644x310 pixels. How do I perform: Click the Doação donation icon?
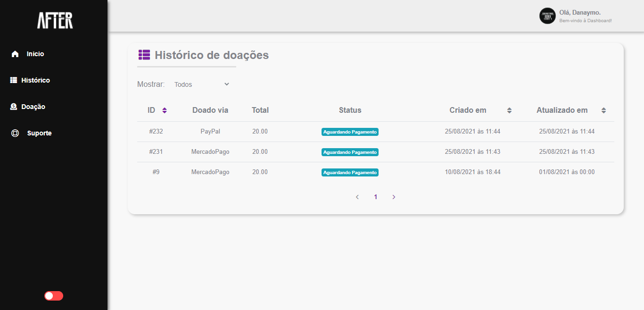click(13, 106)
